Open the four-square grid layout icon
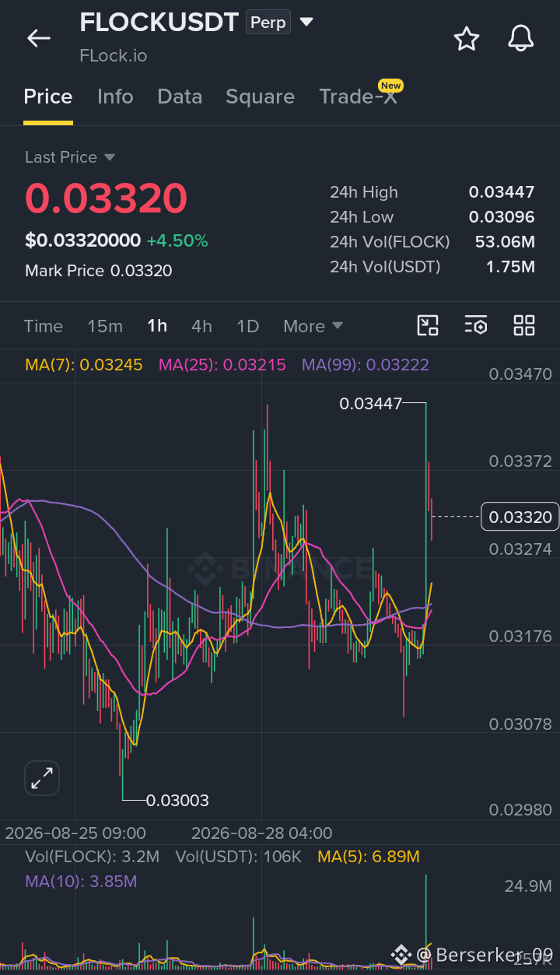This screenshot has width=560, height=975. 524,325
